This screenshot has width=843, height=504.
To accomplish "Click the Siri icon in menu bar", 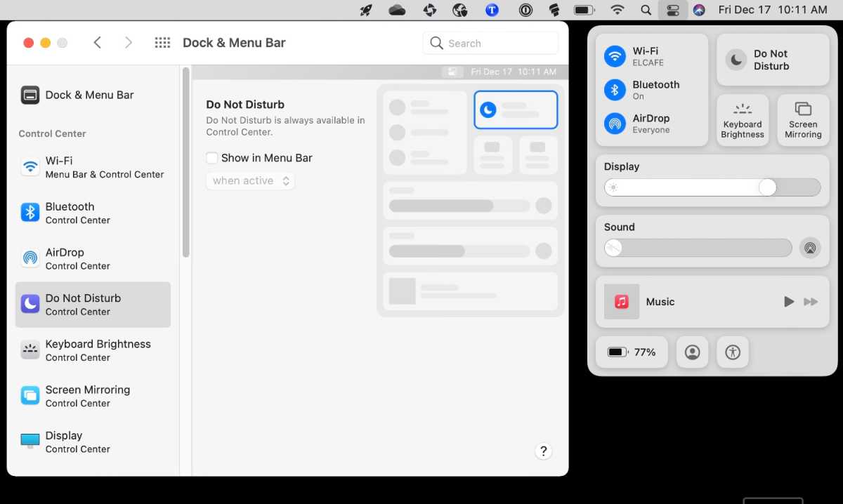I will pos(698,10).
